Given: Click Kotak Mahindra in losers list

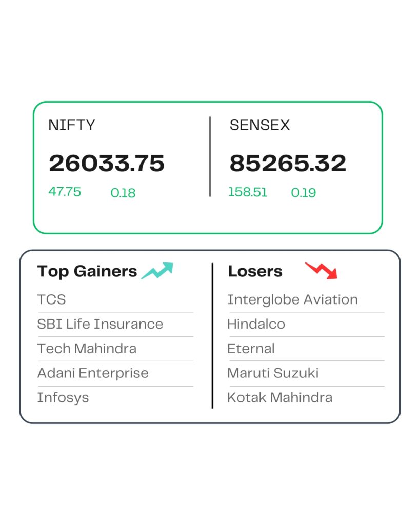Looking at the screenshot, I should tap(279, 397).
